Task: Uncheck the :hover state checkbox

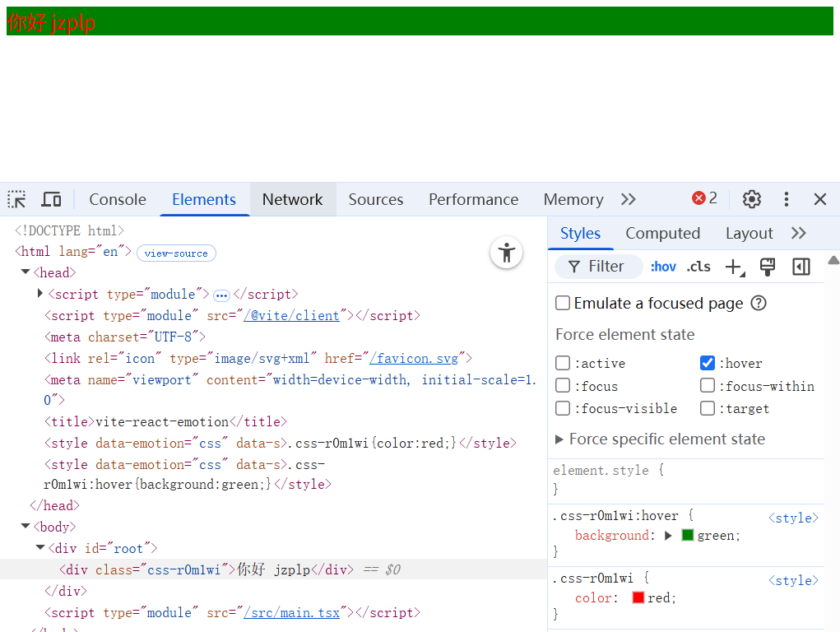Action: coord(708,363)
